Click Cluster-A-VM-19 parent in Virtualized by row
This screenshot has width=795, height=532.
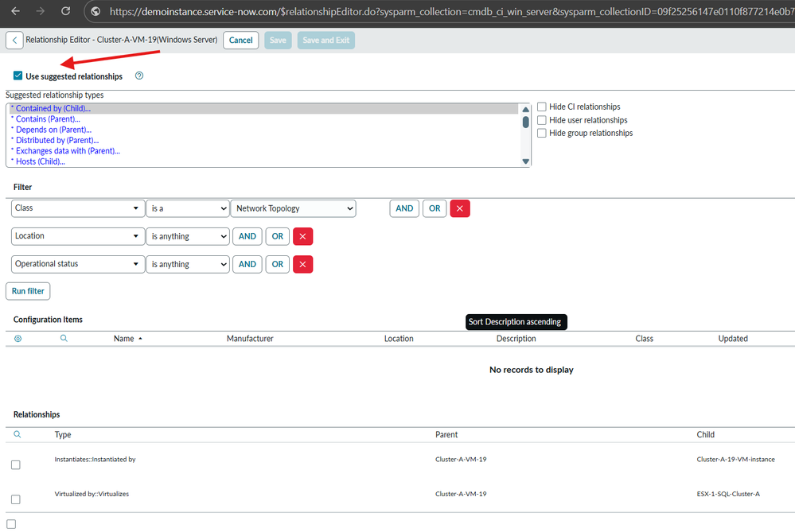[x=461, y=494]
